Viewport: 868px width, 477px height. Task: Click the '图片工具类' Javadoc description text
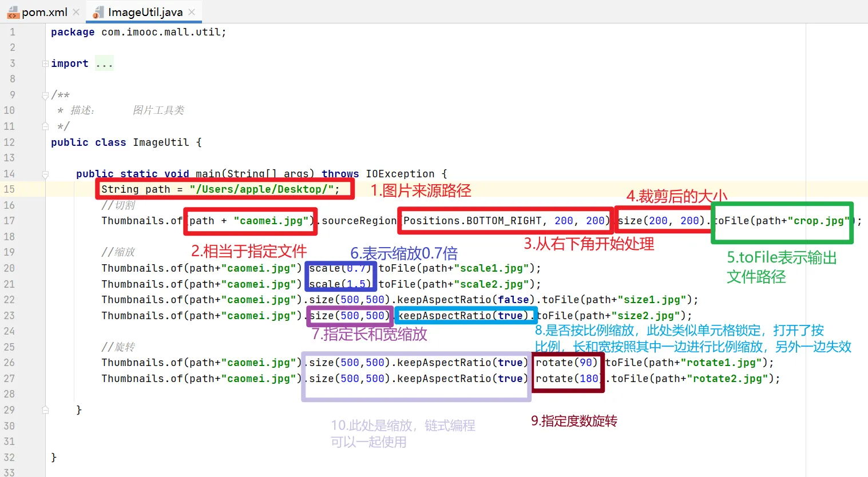coord(158,110)
